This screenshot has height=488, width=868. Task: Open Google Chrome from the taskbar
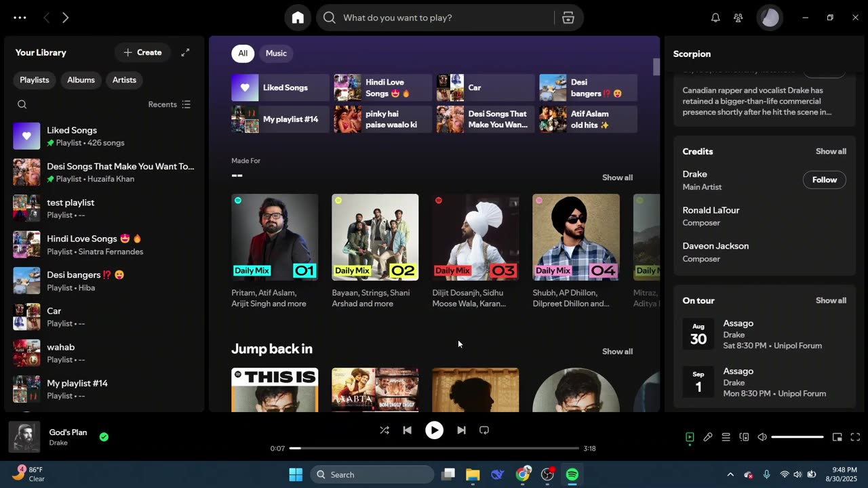point(522,474)
